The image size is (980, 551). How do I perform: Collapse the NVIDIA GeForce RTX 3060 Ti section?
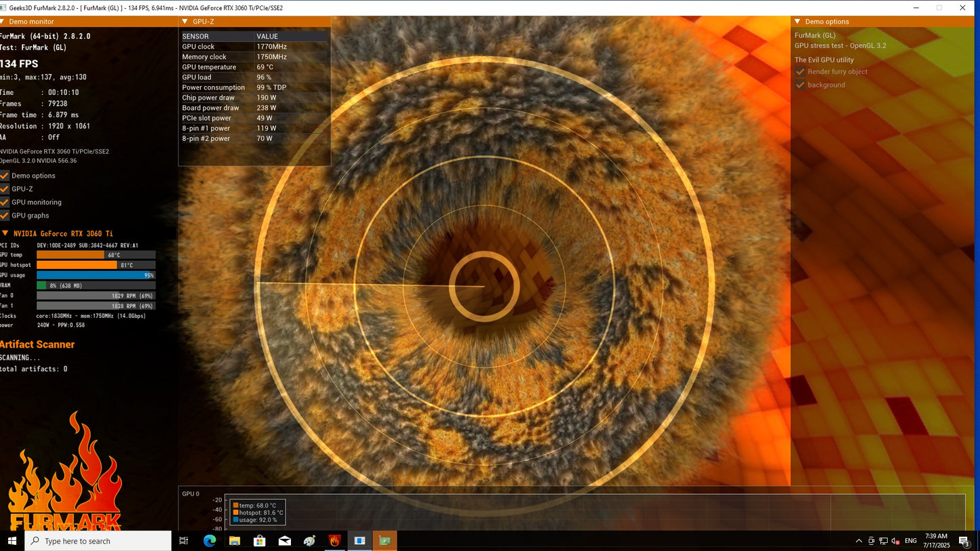tap(5, 233)
